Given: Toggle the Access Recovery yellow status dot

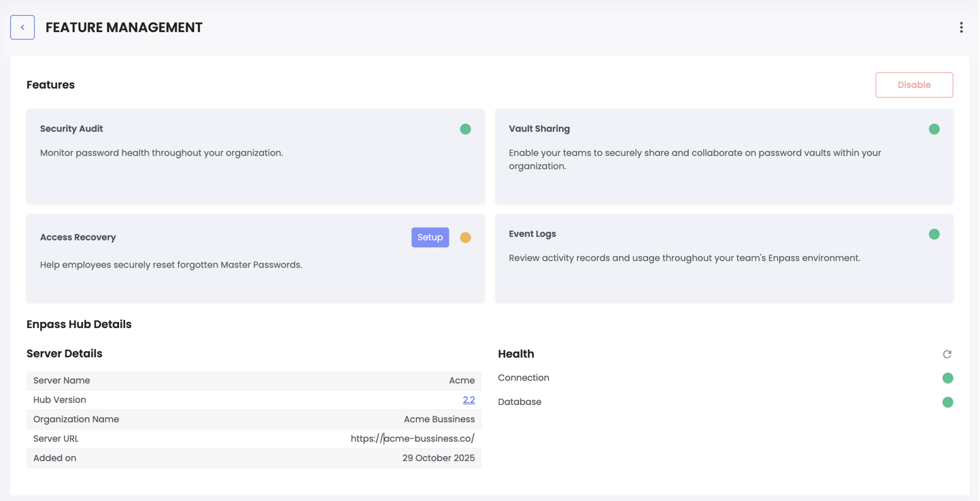Looking at the screenshot, I should [x=465, y=237].
